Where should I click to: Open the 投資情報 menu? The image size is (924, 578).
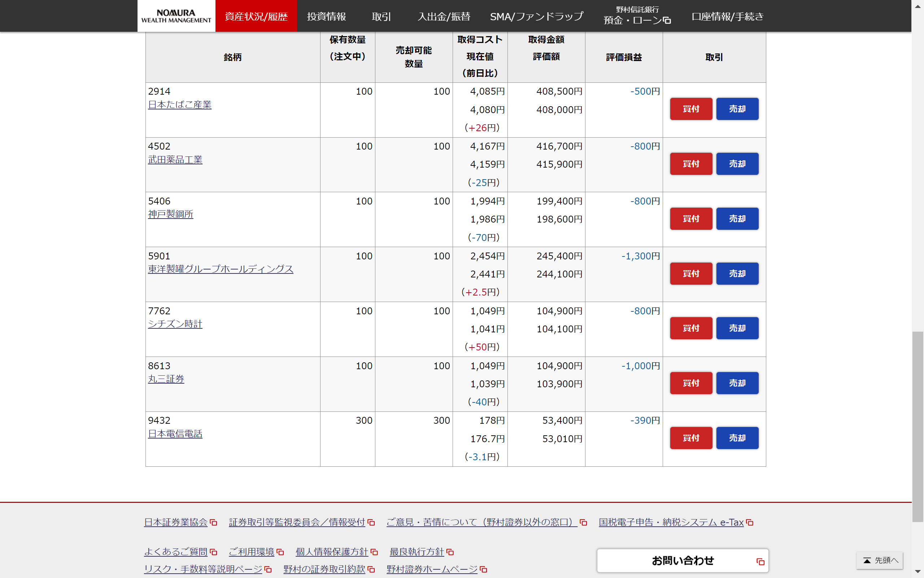click(326, 17)
